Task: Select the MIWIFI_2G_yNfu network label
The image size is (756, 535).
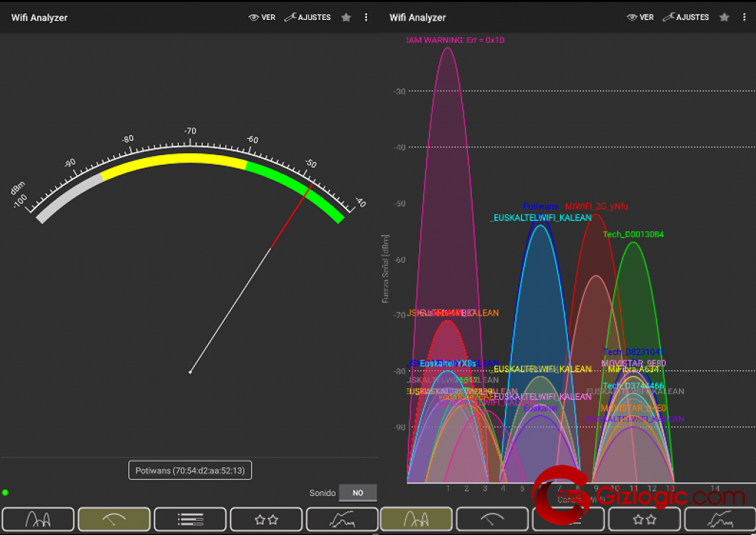Action: click(597, 206)
